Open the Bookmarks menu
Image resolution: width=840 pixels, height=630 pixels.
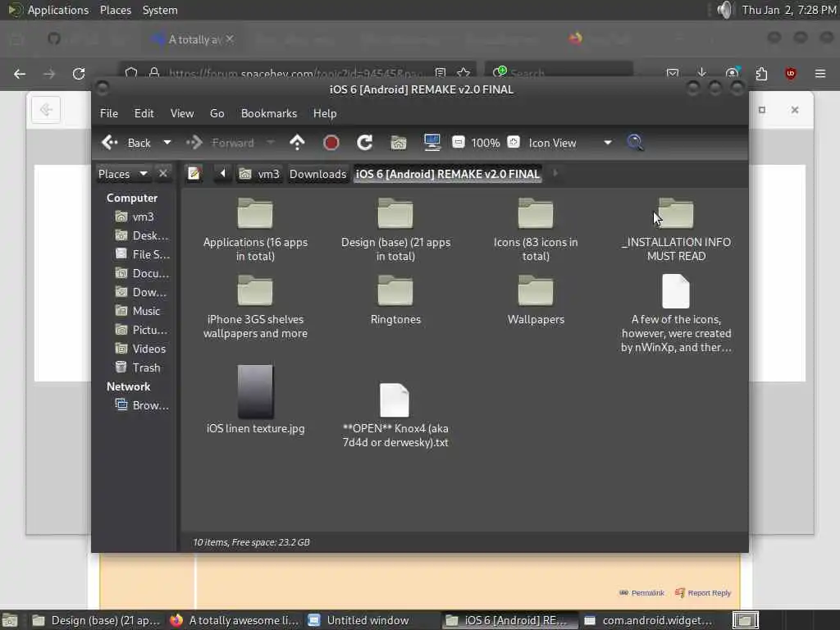269,113
